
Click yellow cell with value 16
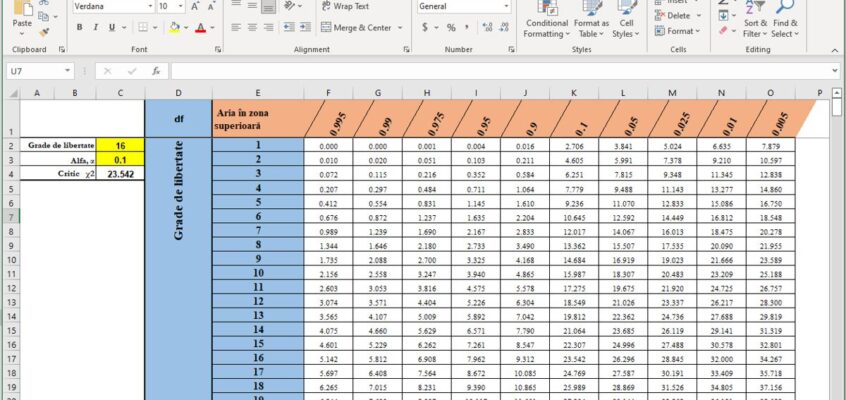120,145
